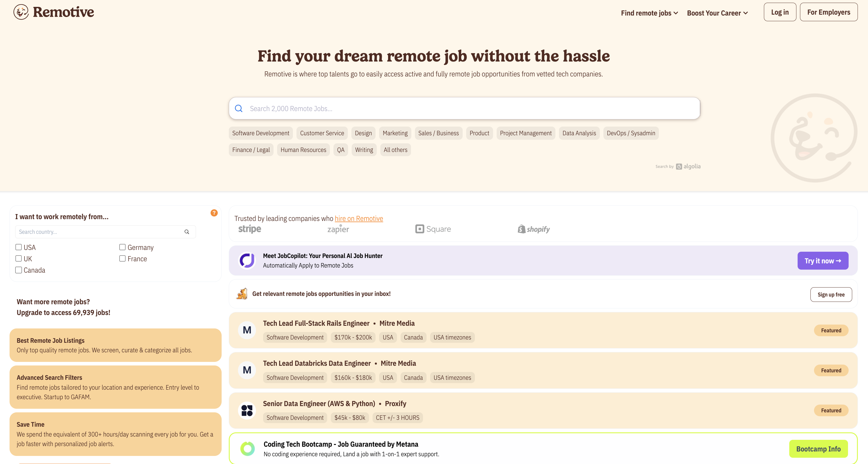This screenshot has height=464, width=868.
Task: Click the orange help question mark icon
Action: click(x=214, y=213)
